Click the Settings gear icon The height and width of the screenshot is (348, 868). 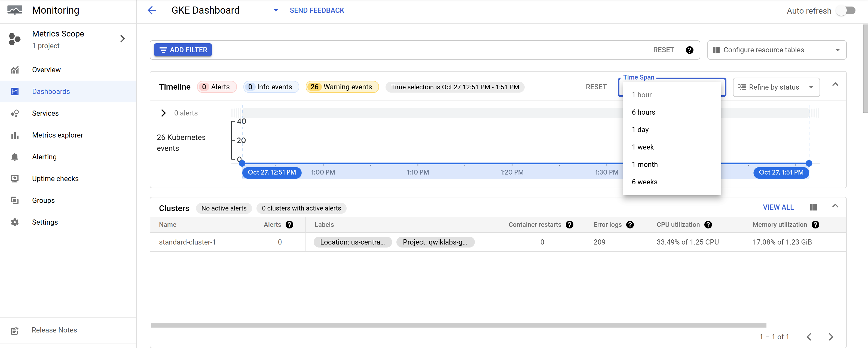pos(14,222)
